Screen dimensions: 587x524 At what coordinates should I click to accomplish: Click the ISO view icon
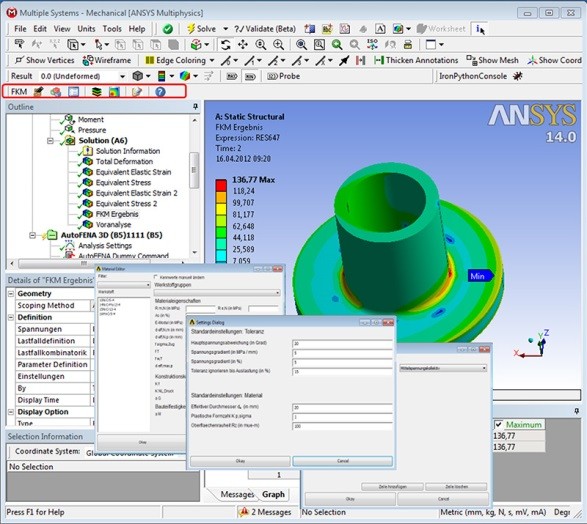coord(372,45)
